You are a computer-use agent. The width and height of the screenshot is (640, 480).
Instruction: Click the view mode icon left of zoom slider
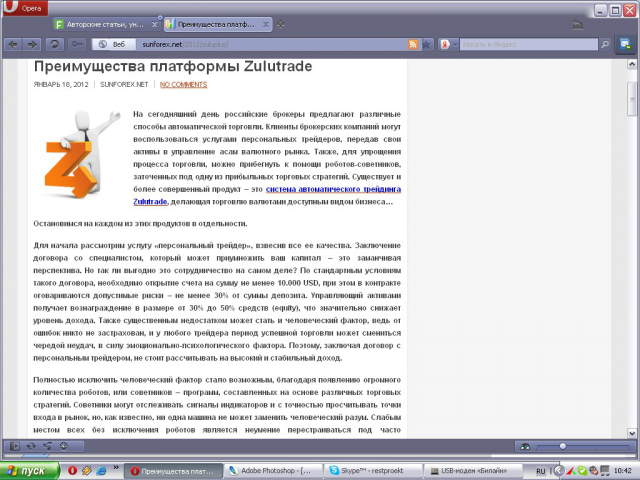[525, 447]
